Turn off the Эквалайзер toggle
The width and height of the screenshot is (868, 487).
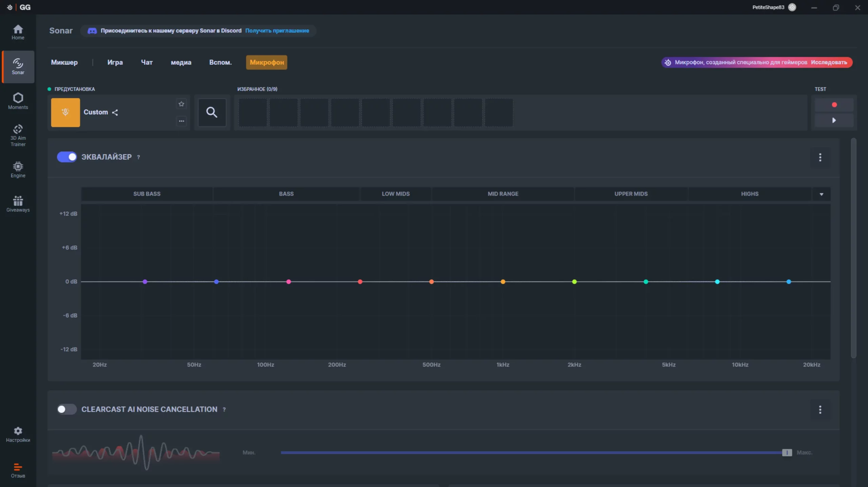(x=67, y=157)
